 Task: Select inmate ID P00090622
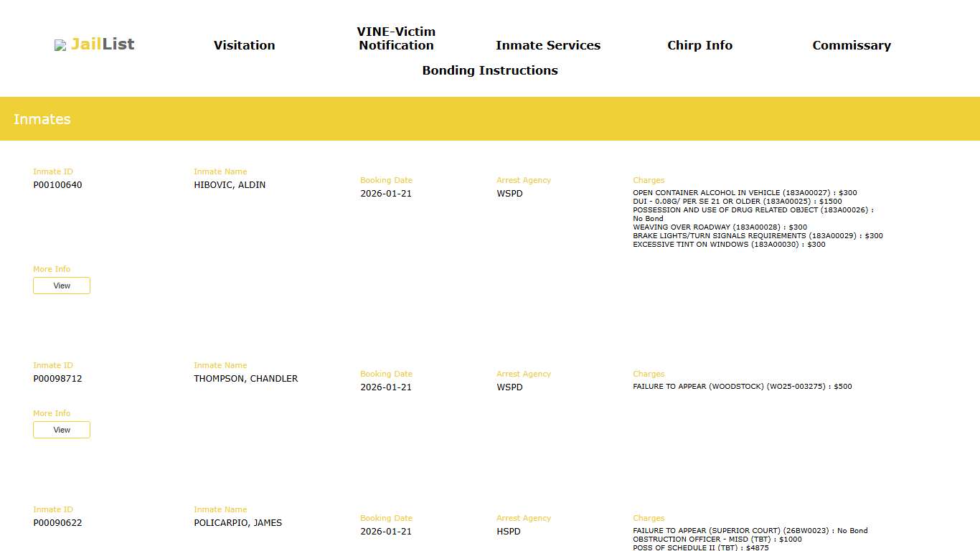pos(57,523)
